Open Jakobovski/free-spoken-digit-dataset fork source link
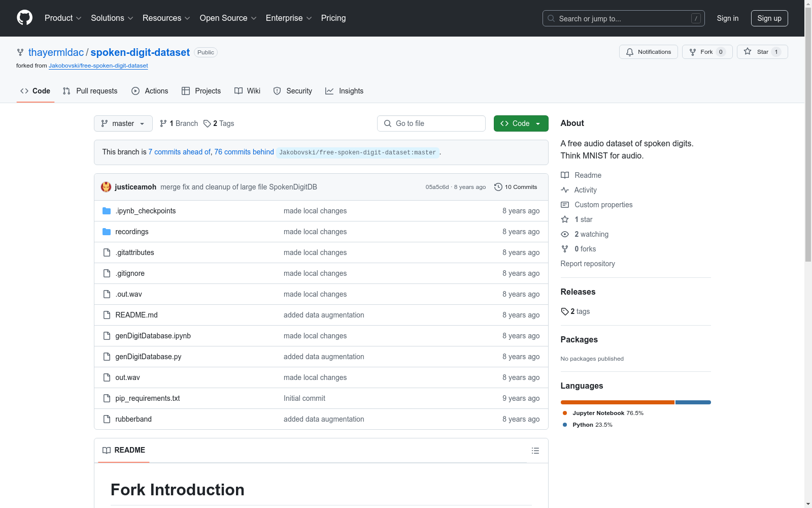Viewport: 812px width, 508px height. pyautogui.click(x=98, y=66)
